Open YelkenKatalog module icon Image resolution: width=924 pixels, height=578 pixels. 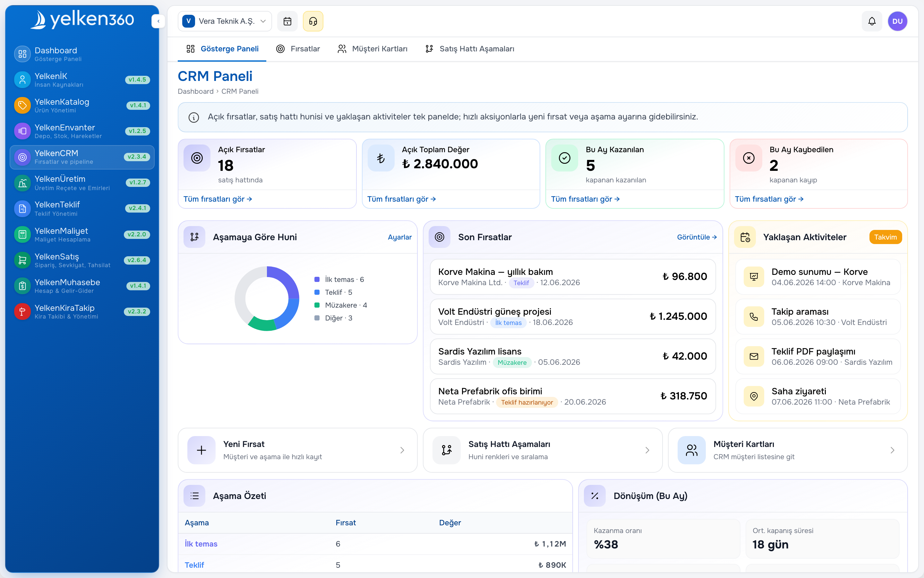(x=22, y=105)
